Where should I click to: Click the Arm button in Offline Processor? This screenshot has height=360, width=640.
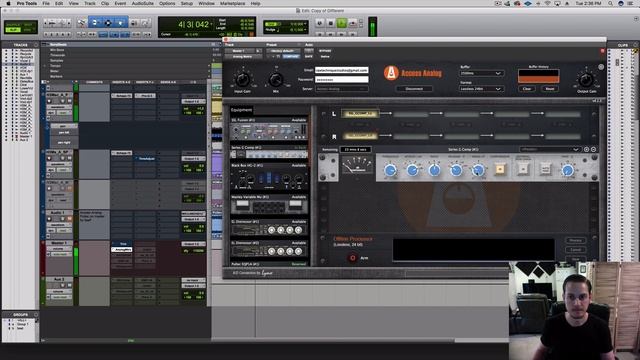point(353,258)
